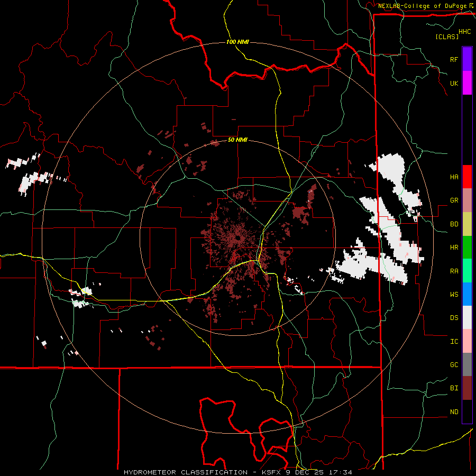The height and width of the screenshot is (476, 476).
Task: Click the GC gray legend swatch
Action: 467,364
